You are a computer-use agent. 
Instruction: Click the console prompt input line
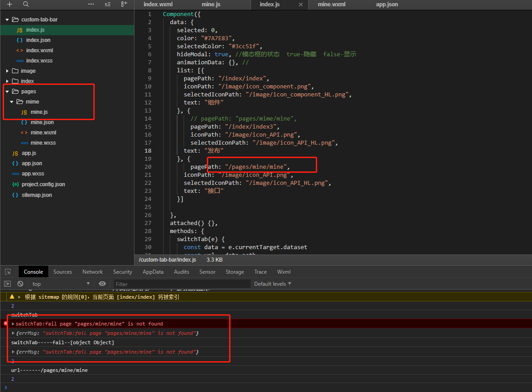[266, 388]
